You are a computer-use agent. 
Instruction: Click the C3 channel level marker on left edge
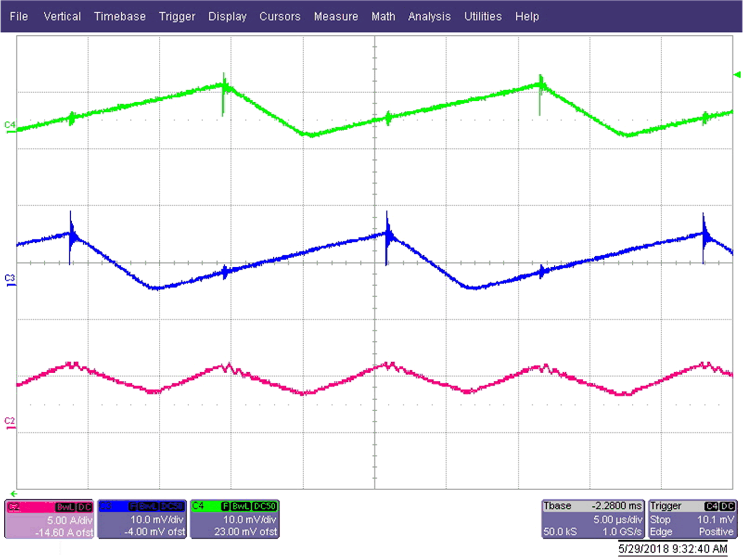pyautogui.click(x=10, y=279)
